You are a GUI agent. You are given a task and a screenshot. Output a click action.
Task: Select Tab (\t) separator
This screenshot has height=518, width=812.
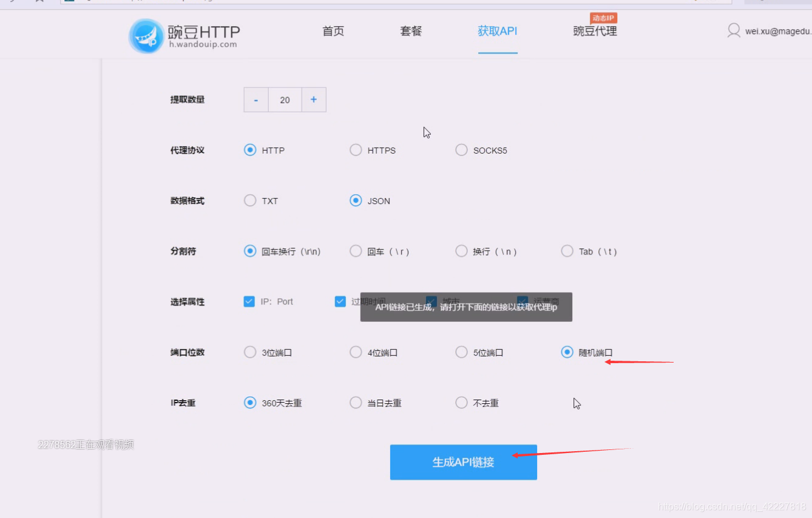pos(567,251)
